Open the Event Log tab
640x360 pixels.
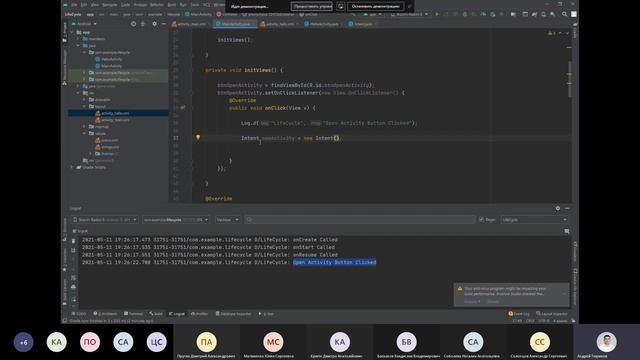pyautogui.click(x=519, y=313)
